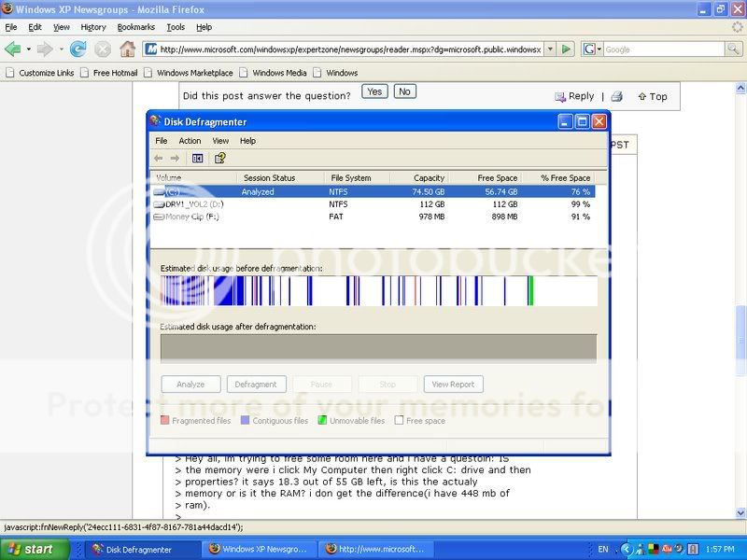Image resolution: width=747 pixels, height=560 pixels.
Task: Click the View Report button
Action: click(x=453, y=385)
